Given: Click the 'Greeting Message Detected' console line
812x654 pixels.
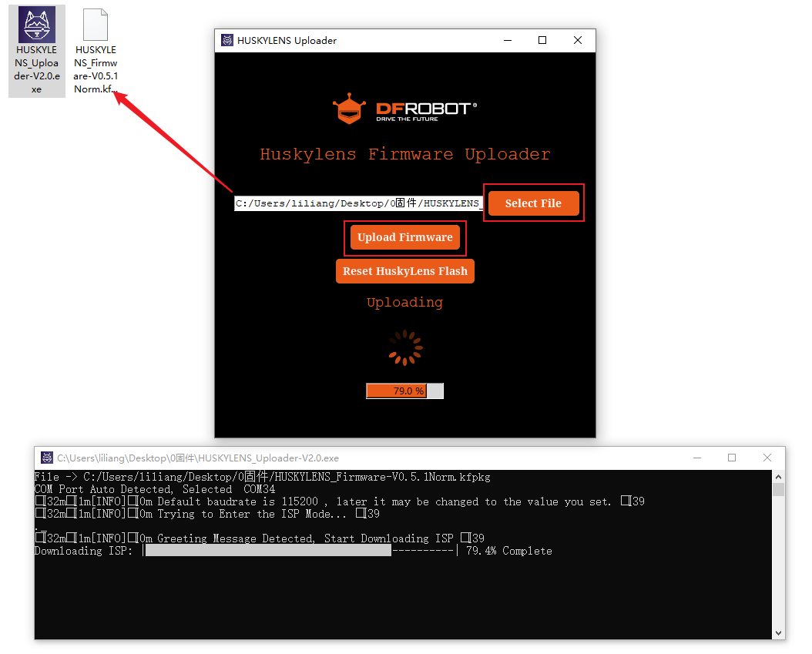Looking at the screenshot, I should [260, 538].
